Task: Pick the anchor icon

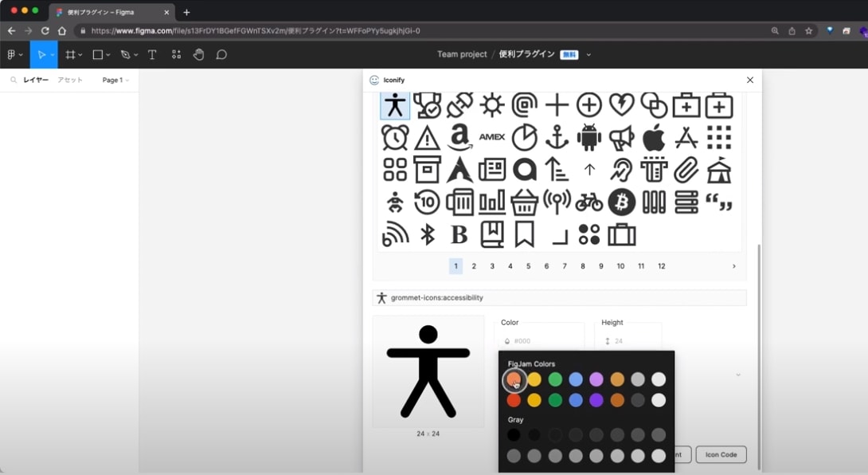Action: point(557,137)
